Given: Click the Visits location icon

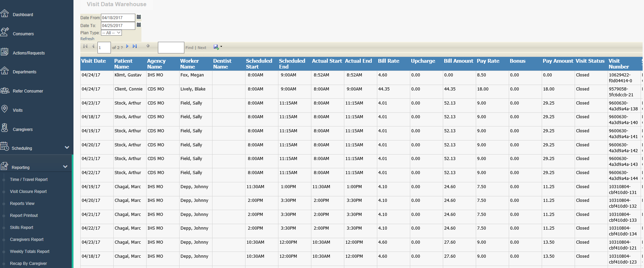Looking at the screenshot, I should [4, 109].
